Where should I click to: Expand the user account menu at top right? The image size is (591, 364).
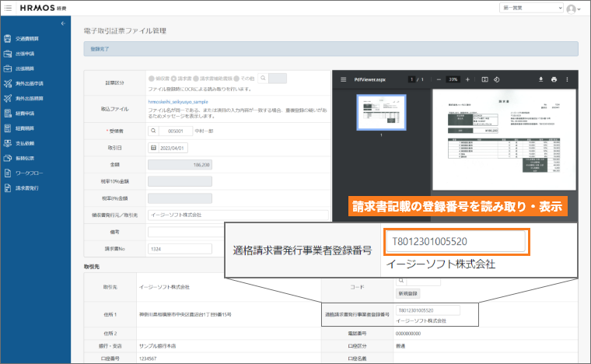click(575, 9)
